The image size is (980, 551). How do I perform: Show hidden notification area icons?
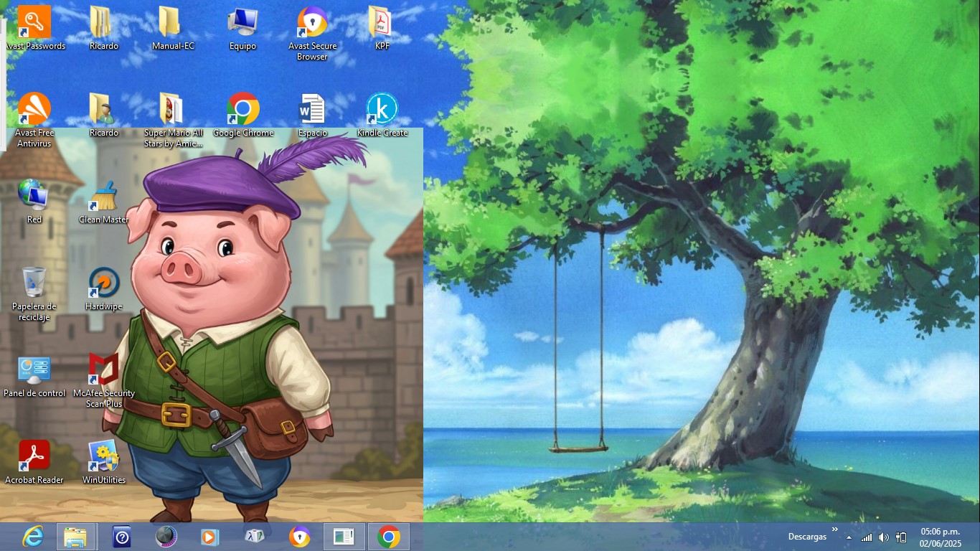point(849,537)
